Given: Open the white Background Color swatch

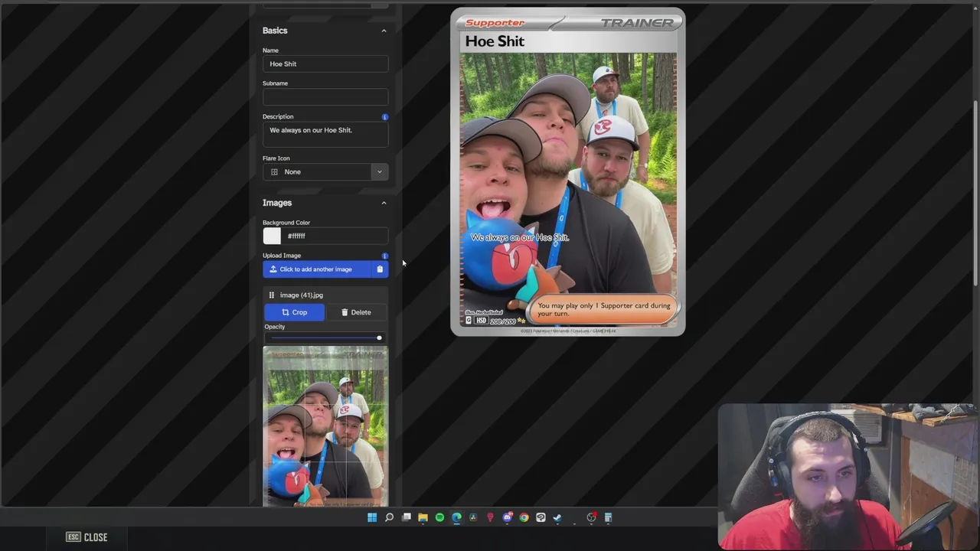Looking at the screenshot, I should coord(272,236).
